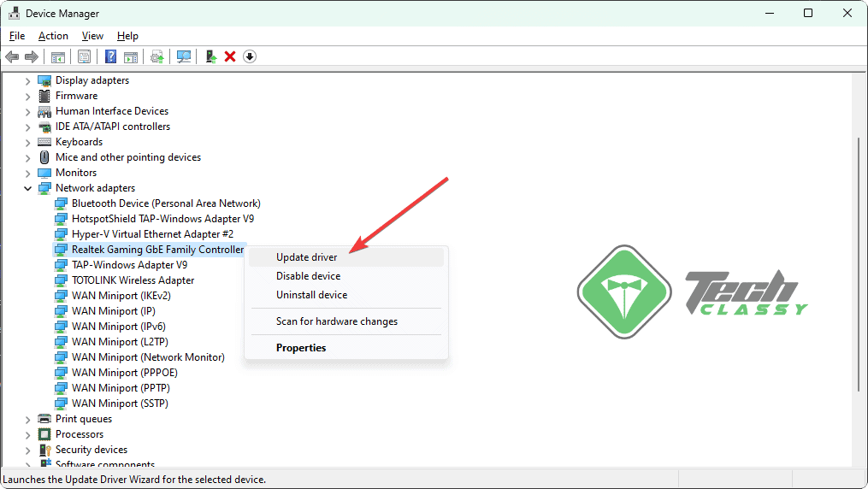The width and height of the screenshot is (868, 489).
Task: Select WAN Miniport (L2TP)
Action: (x=120, y=343)
